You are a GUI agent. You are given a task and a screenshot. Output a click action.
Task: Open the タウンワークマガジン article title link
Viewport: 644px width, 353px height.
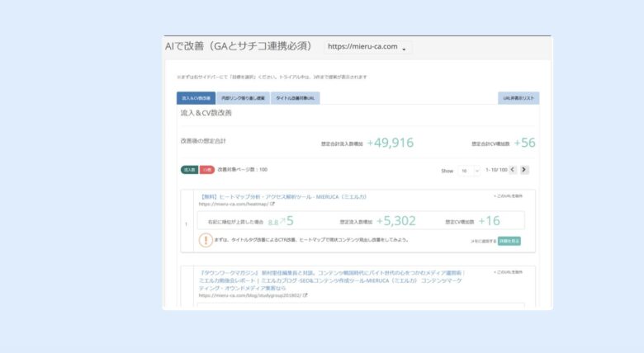(331, 280)
